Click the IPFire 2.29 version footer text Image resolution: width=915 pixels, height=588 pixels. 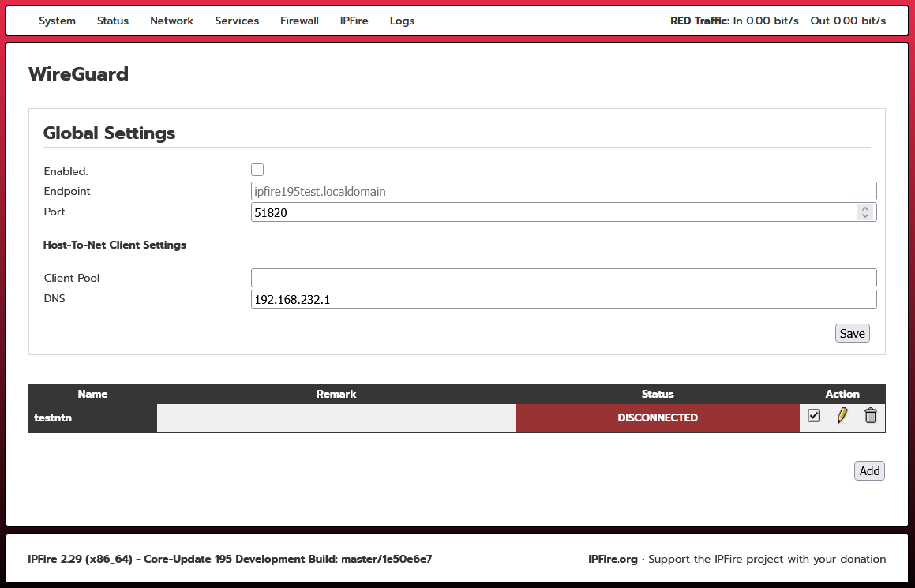(230, 559)
